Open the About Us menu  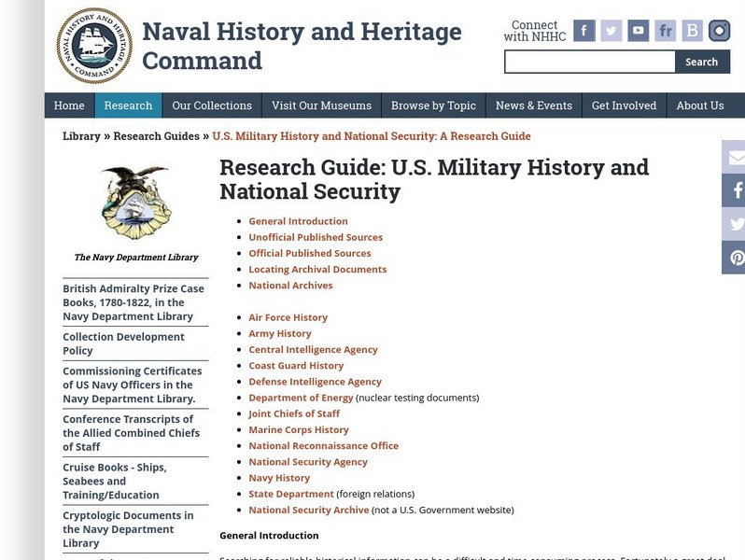[700, 105]
